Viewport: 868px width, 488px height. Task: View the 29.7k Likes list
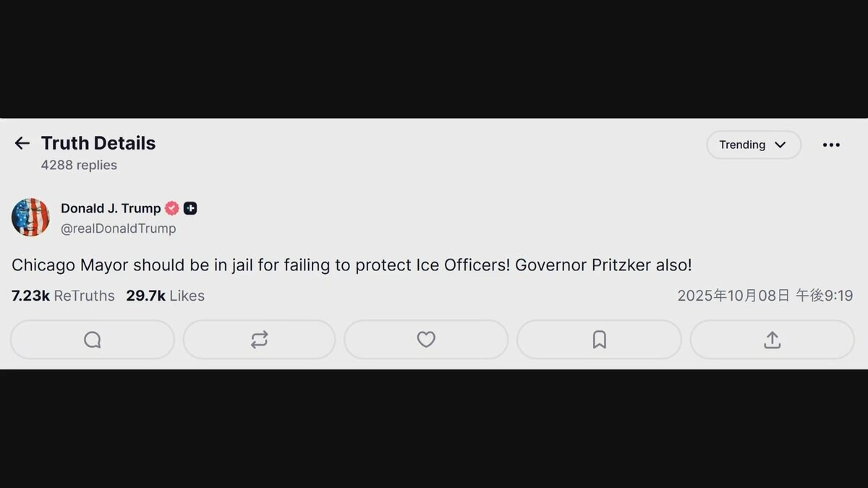click(x=165, y=296)
